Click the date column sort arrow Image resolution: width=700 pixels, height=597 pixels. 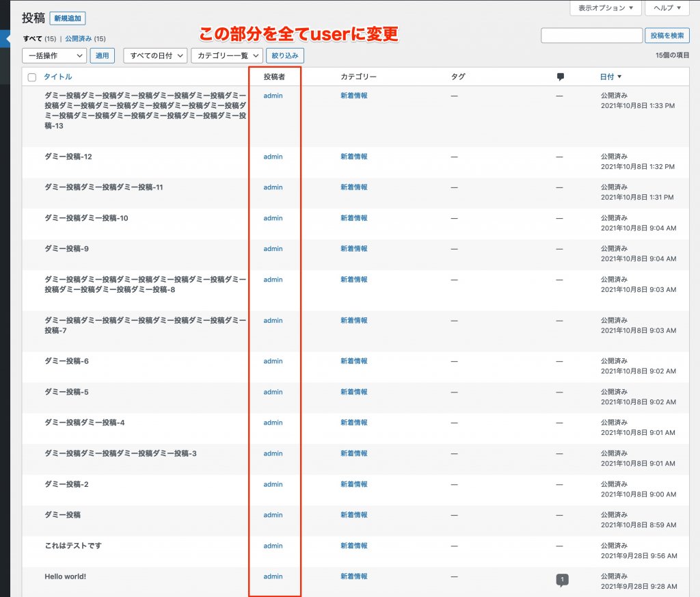(x=619, y=77)
